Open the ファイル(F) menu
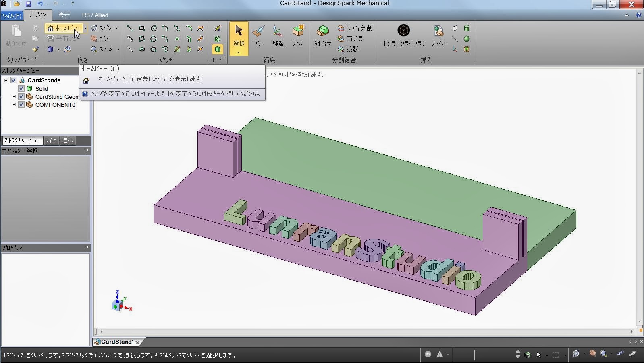This screenshot has height=363, width=644. (11, 15)
